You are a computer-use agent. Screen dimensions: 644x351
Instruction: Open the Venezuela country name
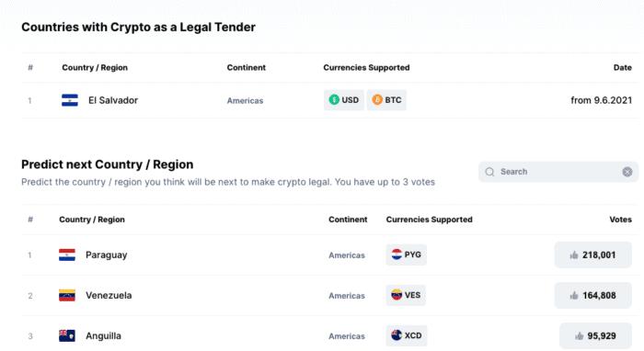[x=109, y=295]
